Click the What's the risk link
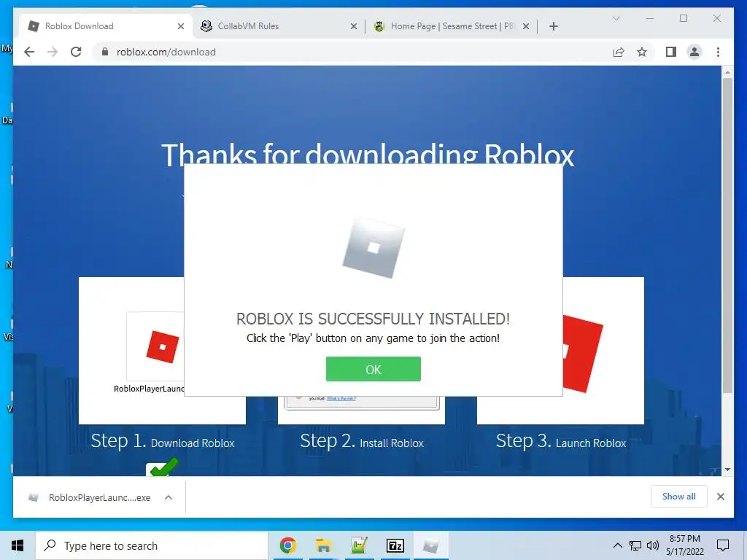 (341, 399)
